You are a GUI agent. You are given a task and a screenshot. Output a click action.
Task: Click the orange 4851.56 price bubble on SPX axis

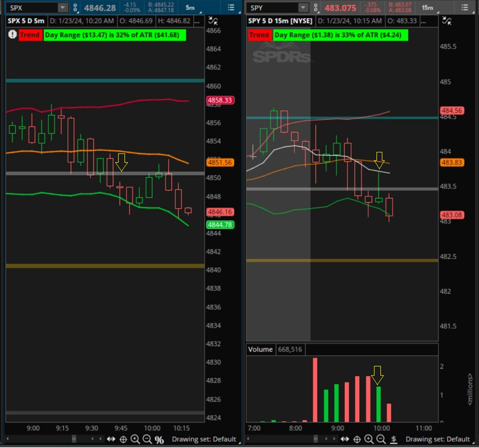220,163
